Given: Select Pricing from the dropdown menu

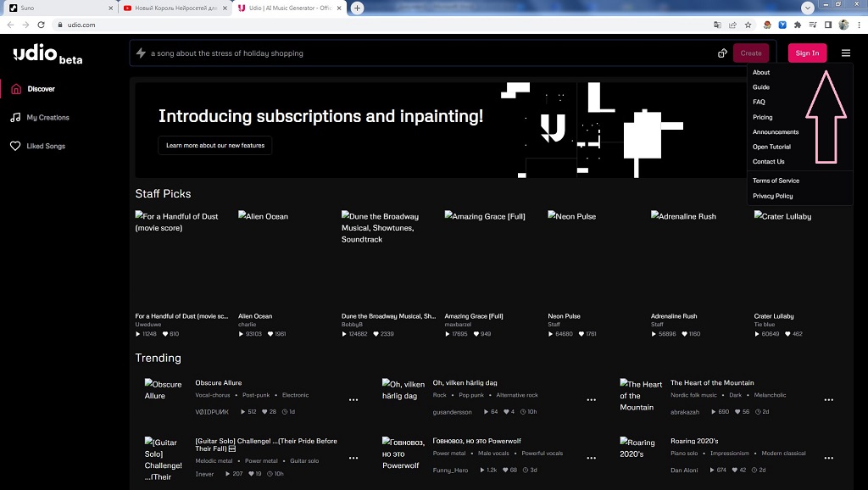Looking at the screenshot, I should (762, 117).
